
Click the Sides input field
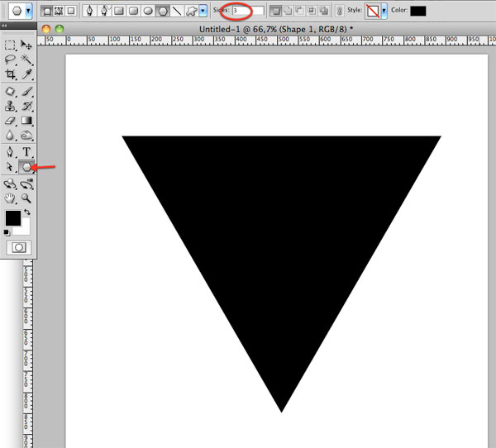248,11
